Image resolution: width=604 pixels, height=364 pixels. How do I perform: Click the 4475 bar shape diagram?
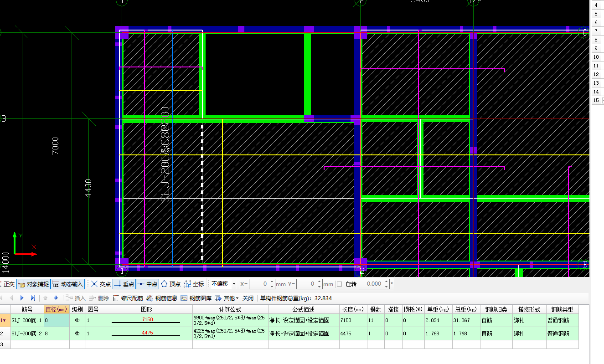(146, 333)
